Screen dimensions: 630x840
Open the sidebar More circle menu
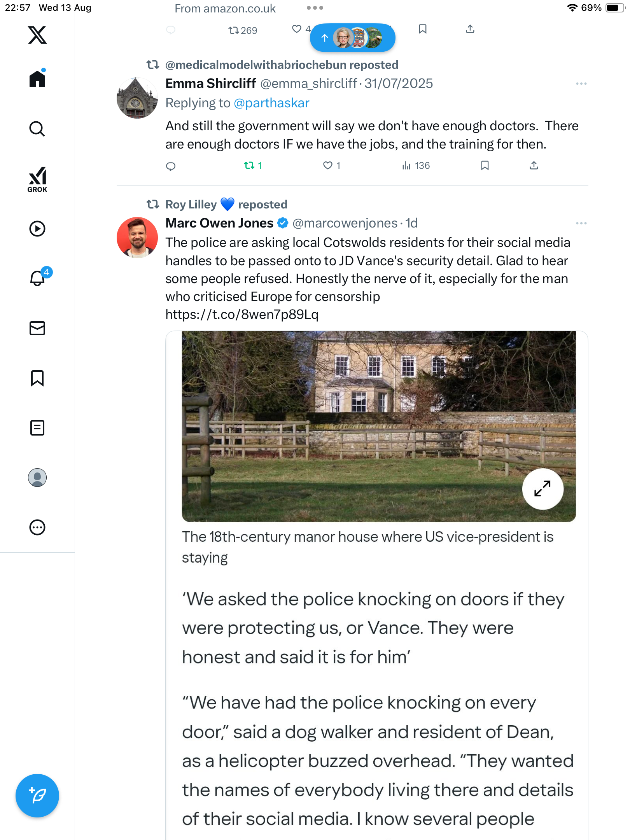[37, 527]
